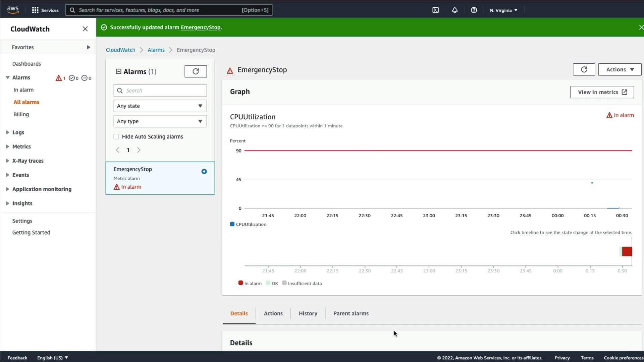Collapse the Alarms list panel icon
Viewport: 644px width, 362px height.
(x=118, y=71)
